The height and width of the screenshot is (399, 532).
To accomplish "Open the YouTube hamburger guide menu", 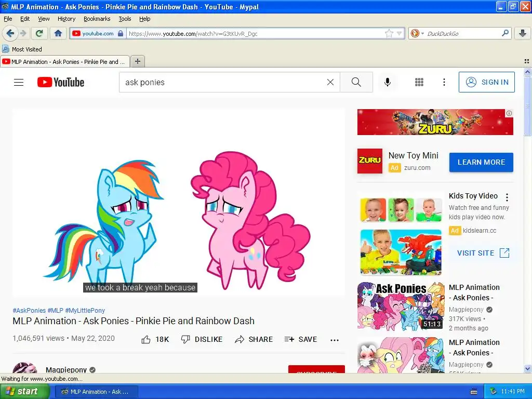I will tap(19, 82).
